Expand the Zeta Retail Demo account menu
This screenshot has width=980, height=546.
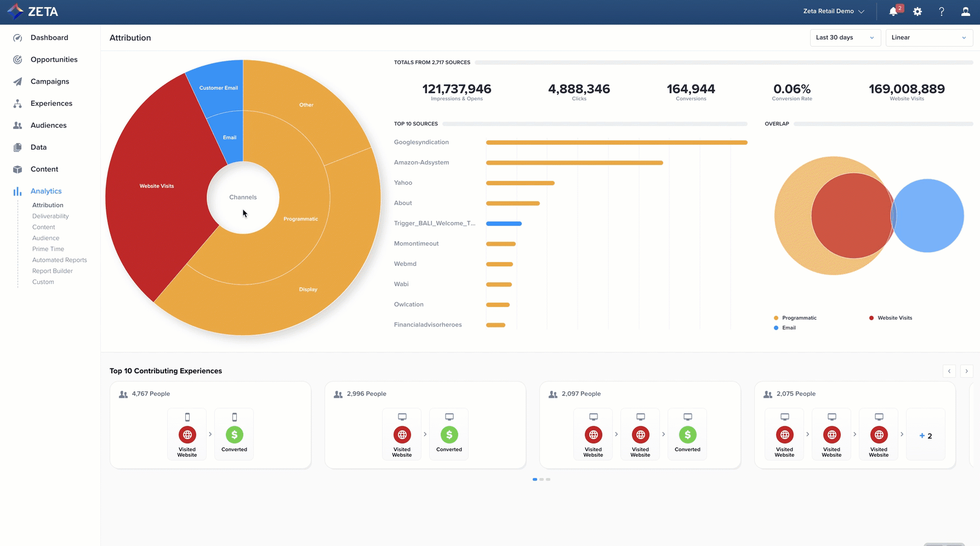833,12
